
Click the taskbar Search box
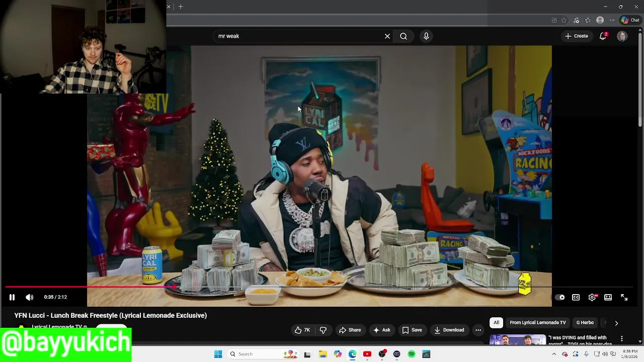(262, 354)
